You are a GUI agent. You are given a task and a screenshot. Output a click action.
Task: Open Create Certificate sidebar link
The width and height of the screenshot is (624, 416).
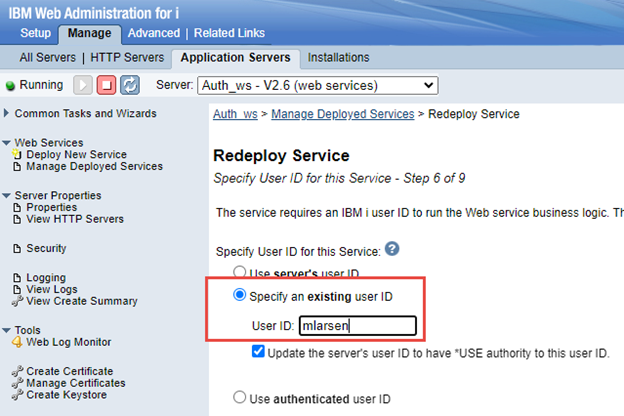(x=70, y=371)
